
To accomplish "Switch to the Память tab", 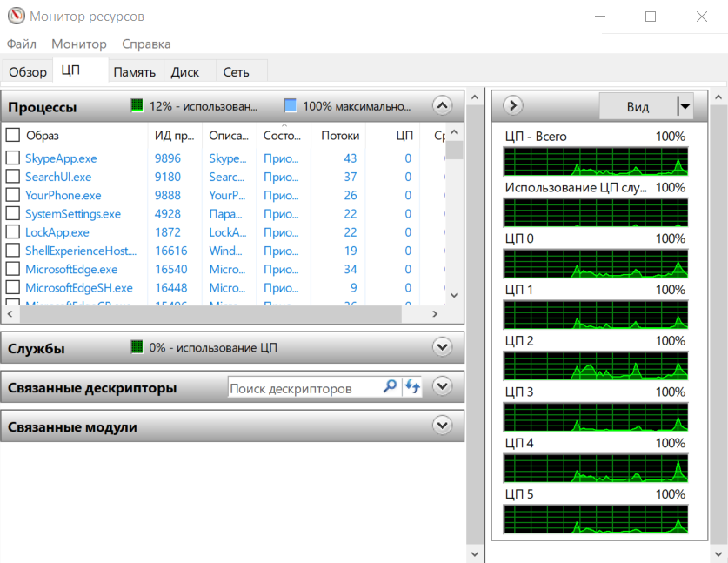I will 135,72.
